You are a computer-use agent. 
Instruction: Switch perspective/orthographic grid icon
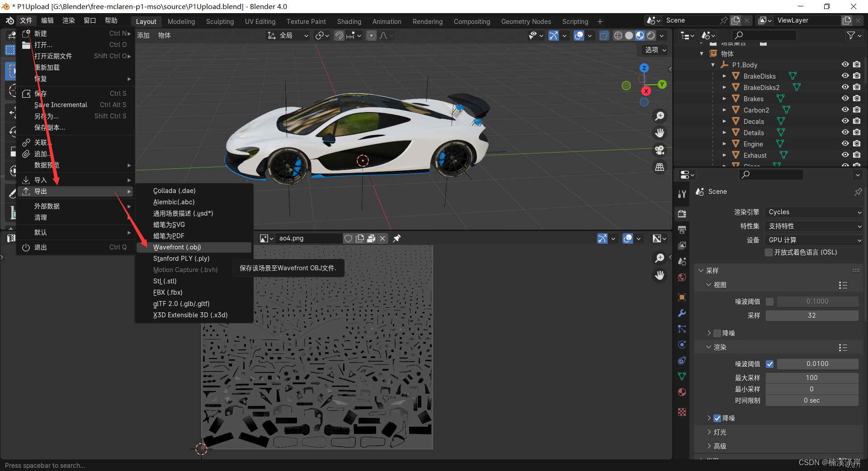660,167
